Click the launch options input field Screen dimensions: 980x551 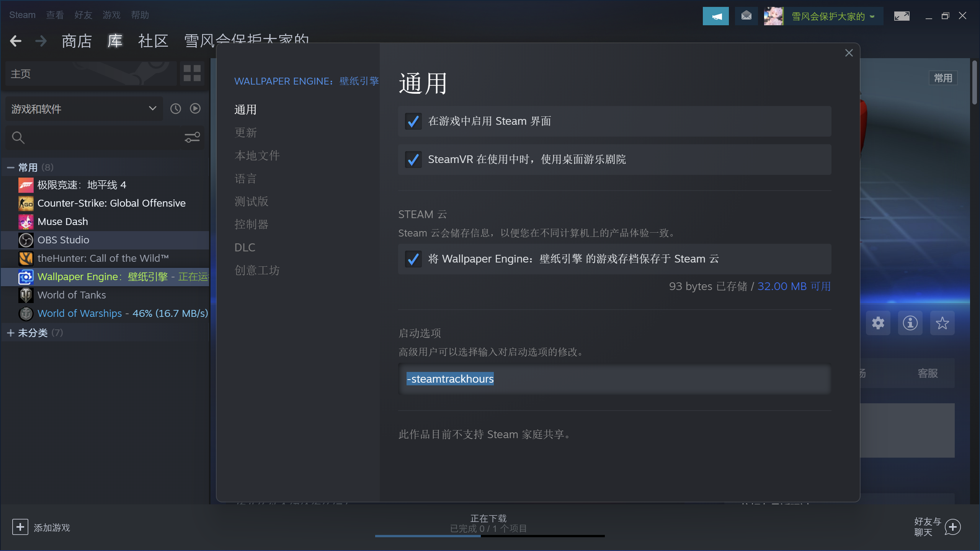612,379
